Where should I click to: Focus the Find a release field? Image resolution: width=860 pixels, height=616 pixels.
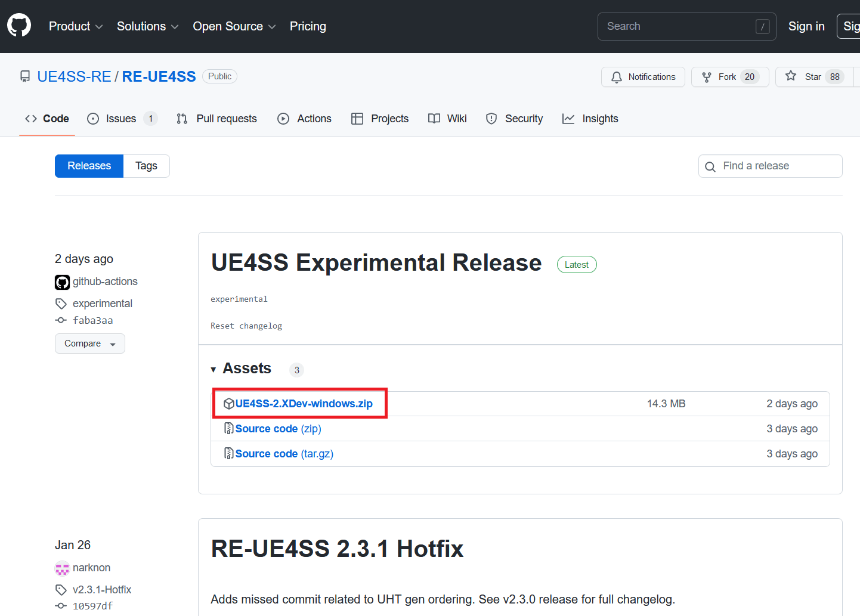tap(770, 166)
